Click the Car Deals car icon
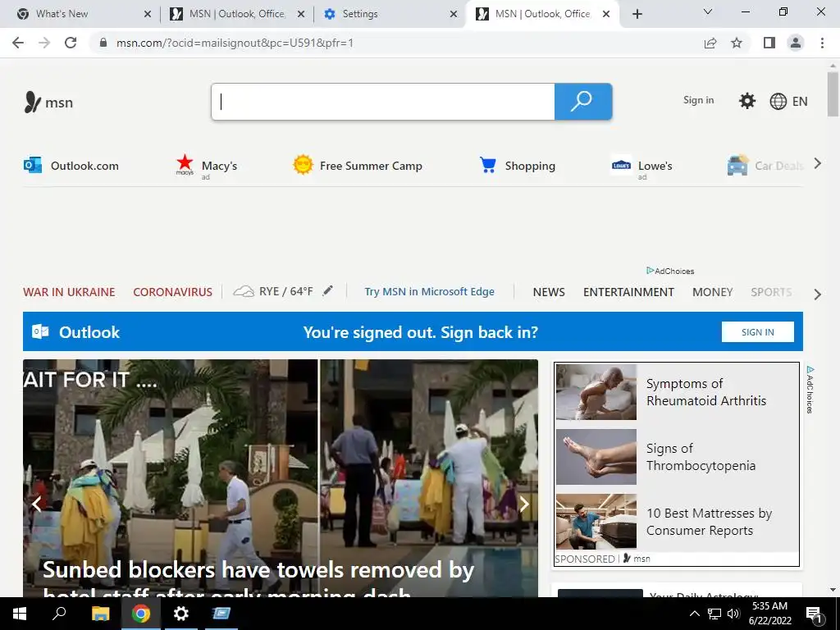 737,165
